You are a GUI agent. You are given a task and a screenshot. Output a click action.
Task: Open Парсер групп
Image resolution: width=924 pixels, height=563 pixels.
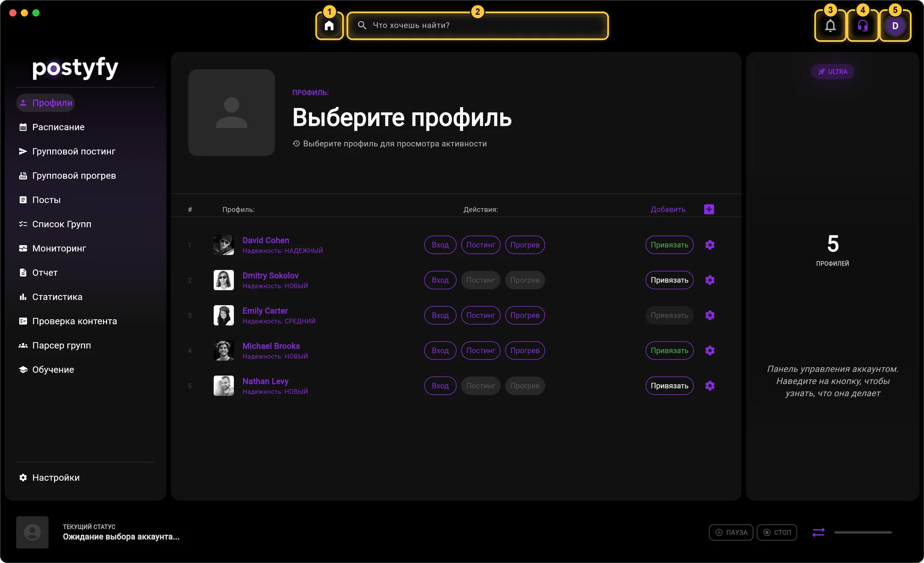[55, 345]
